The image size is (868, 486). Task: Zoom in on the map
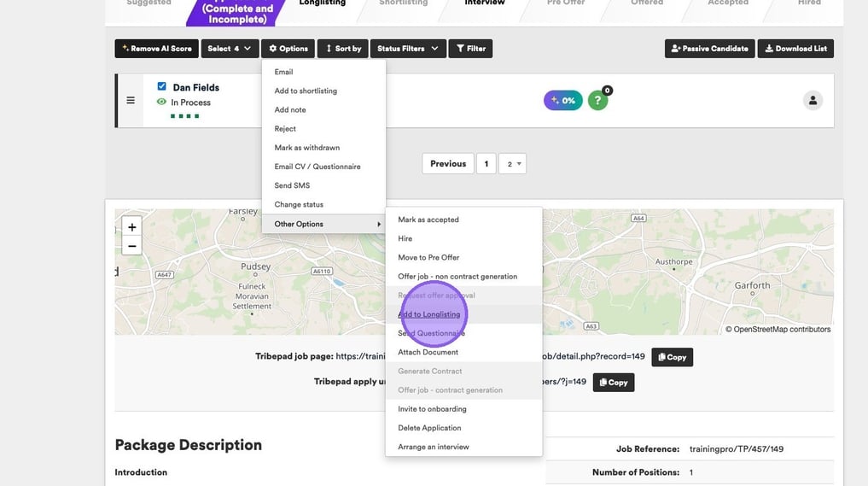[x=131, y=227]
